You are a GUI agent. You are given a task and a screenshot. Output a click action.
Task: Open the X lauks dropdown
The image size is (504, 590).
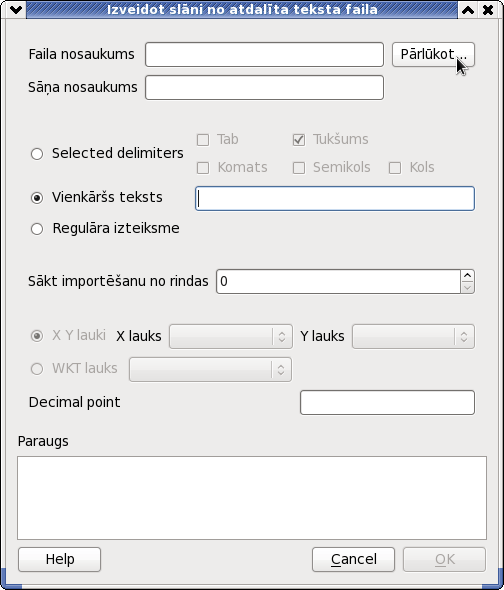(x=231, y=336)
